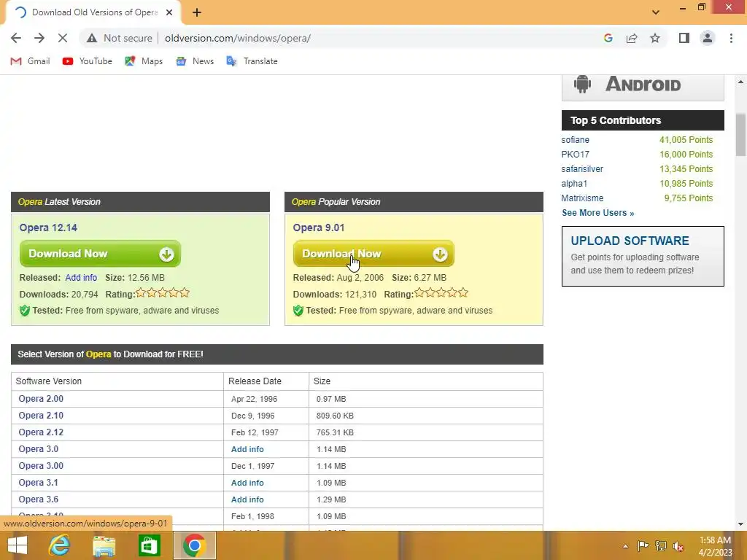Click the address bar URL

pyautogui.click(x=238, y=38)
